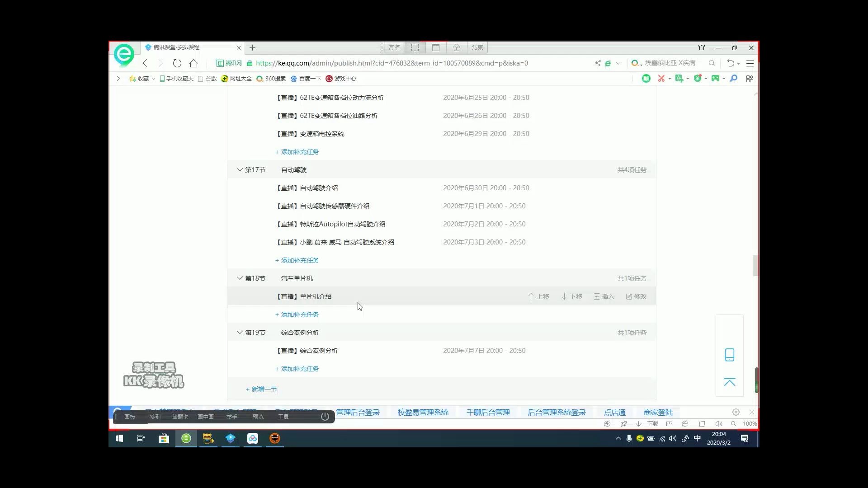The width and height of the screenshot is (868, 488).
Task: Click the microphone tray icon
Action: [x=629, y=438]
